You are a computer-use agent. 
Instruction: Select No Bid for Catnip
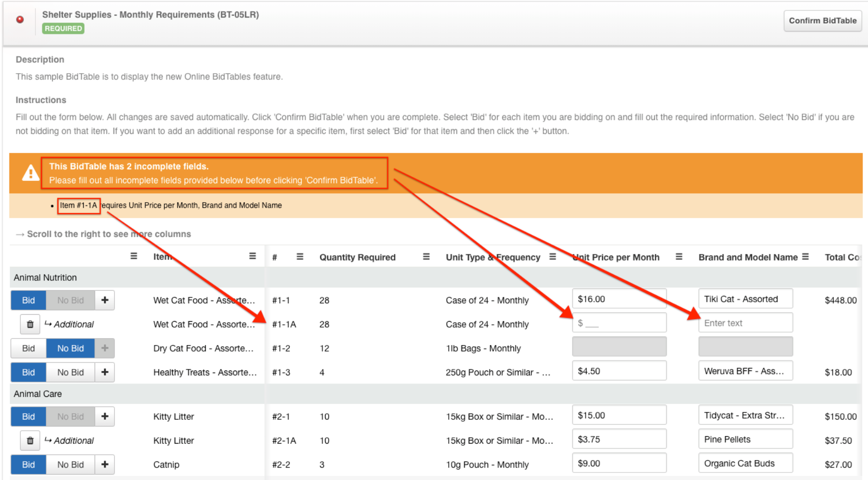click(70, 465)
